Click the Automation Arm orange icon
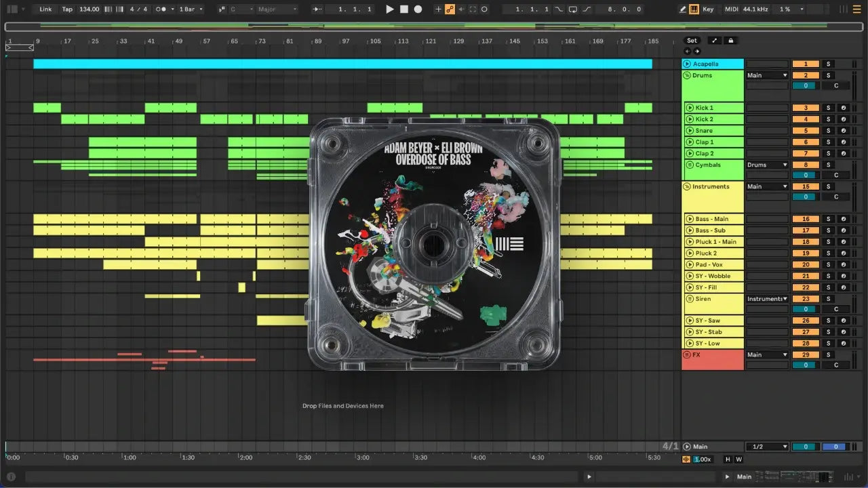Image resolution: width=868 pixels, height=488 pixels. pyautogui.click(x=449, y=9)
